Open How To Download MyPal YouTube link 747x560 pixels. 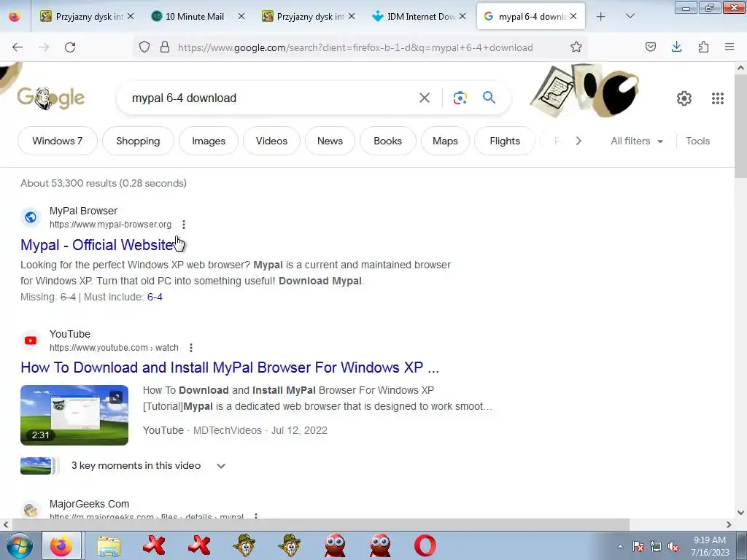pyautogui.click(x=230, y=367)
